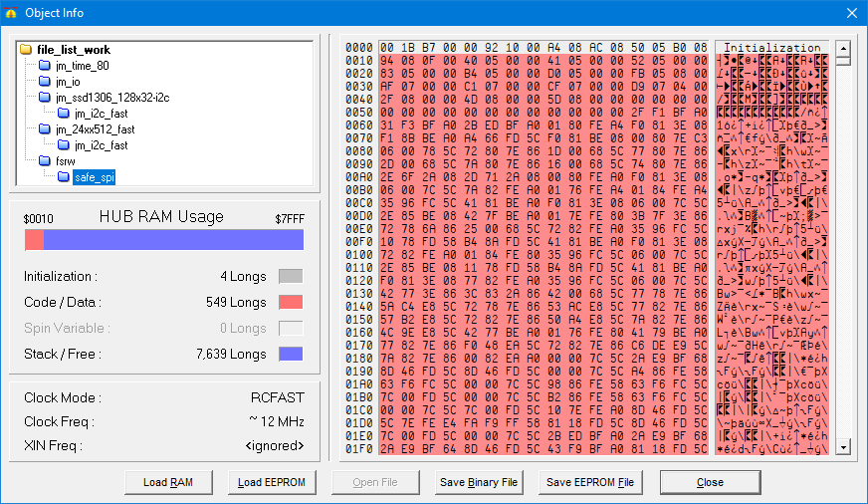Screen dimensions: 868x504
Task: Click the HUB RAM Usage bar
Action: pyautogui.click(x=164, y=240)
